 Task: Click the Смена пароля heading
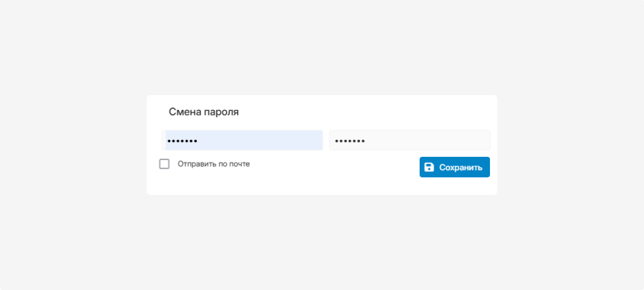click(x=204, y=112)
